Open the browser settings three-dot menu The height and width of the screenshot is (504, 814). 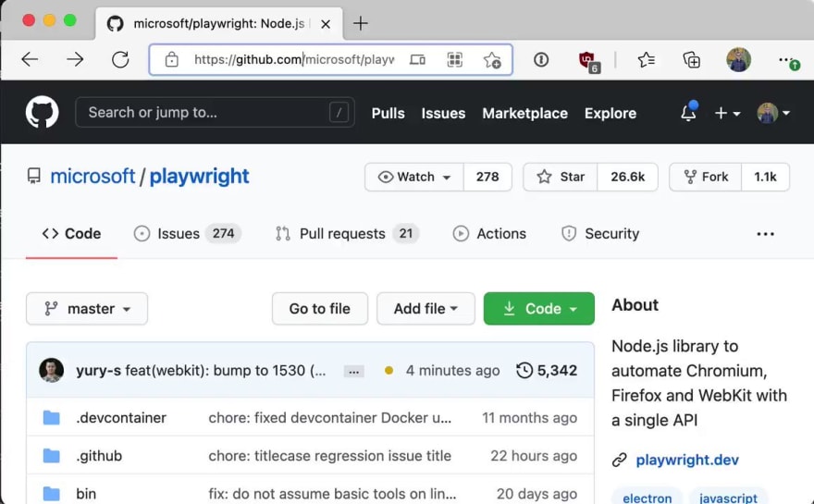click(788, 61)
